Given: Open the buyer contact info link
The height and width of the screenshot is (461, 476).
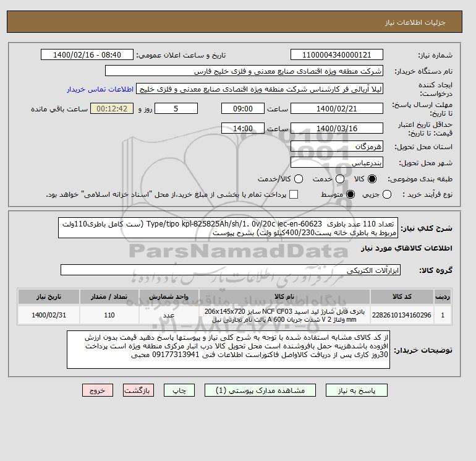Looking at the screenshot, I should [x=100, y=89].
